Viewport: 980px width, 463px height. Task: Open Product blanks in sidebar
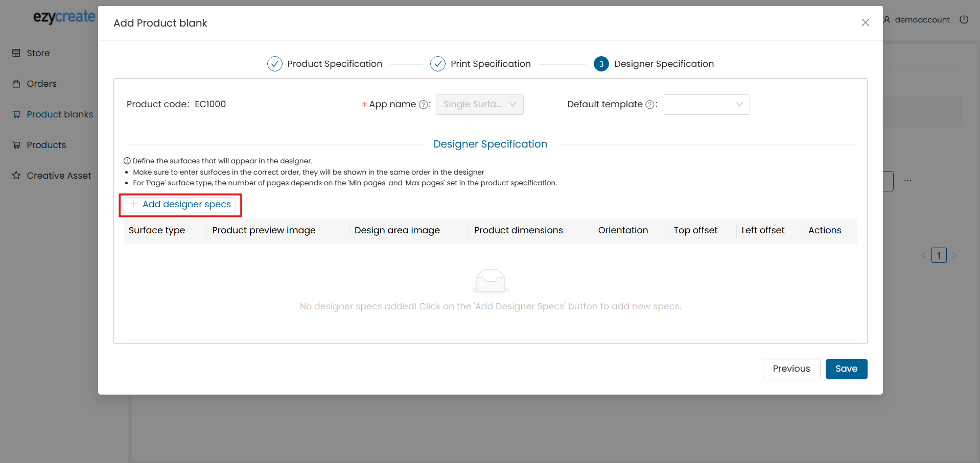click(x=59, y=114)
